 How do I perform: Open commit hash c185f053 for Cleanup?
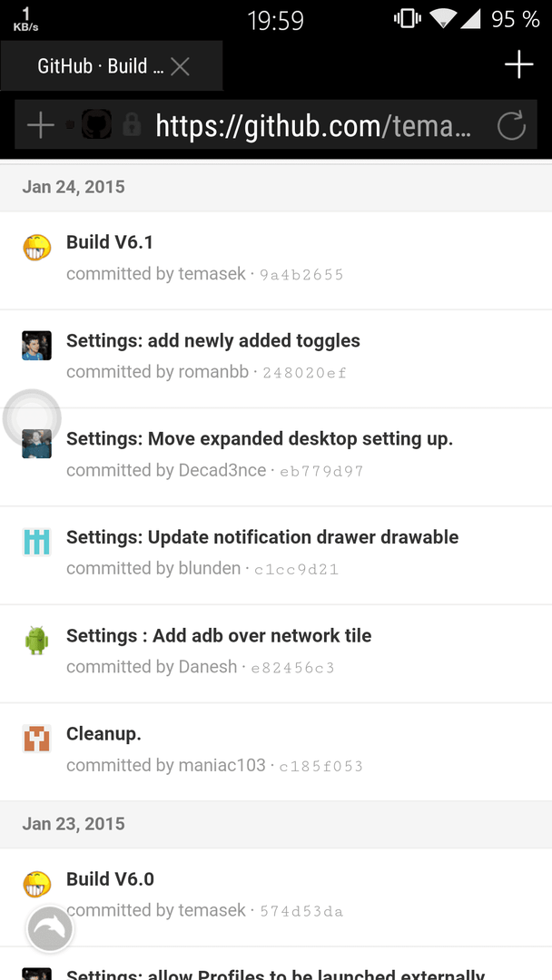320,766
